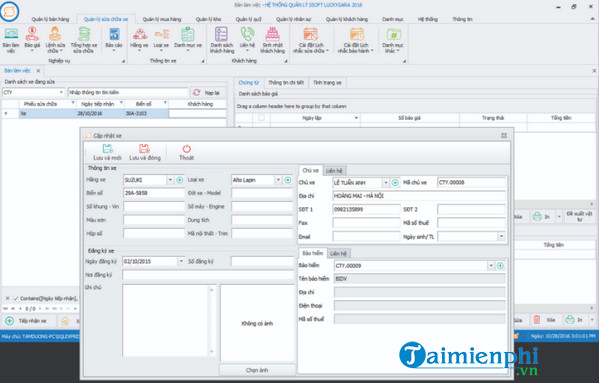599x383 pixels.
Task: Switch to Liên hệ tab beside Chủ xe
Action: (334, 171)
